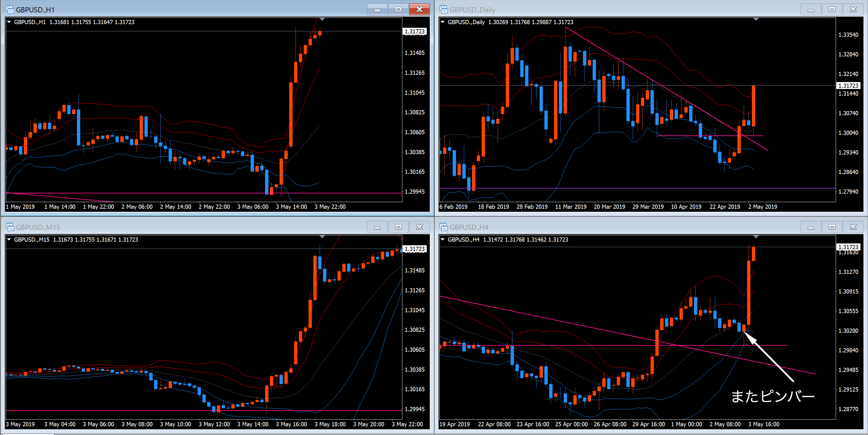Expand the H4 chart symbol dropdown triangle

(443, 240)
